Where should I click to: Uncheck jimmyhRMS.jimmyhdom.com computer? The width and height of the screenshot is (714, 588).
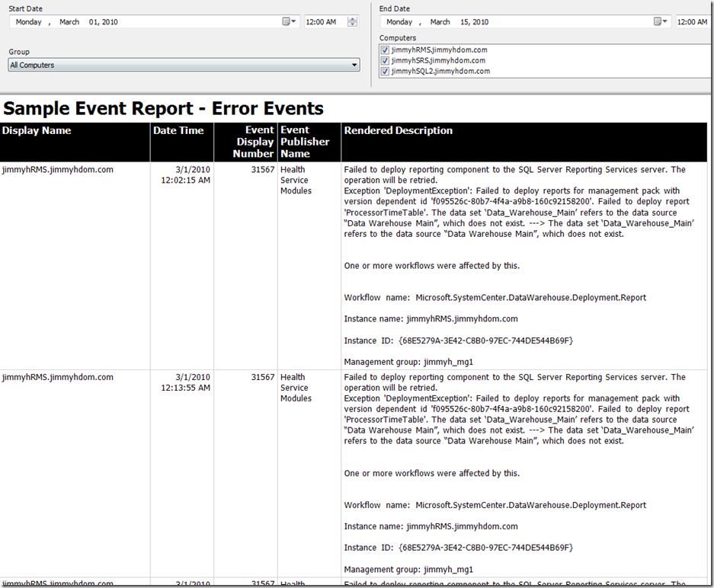click(386, 50)
